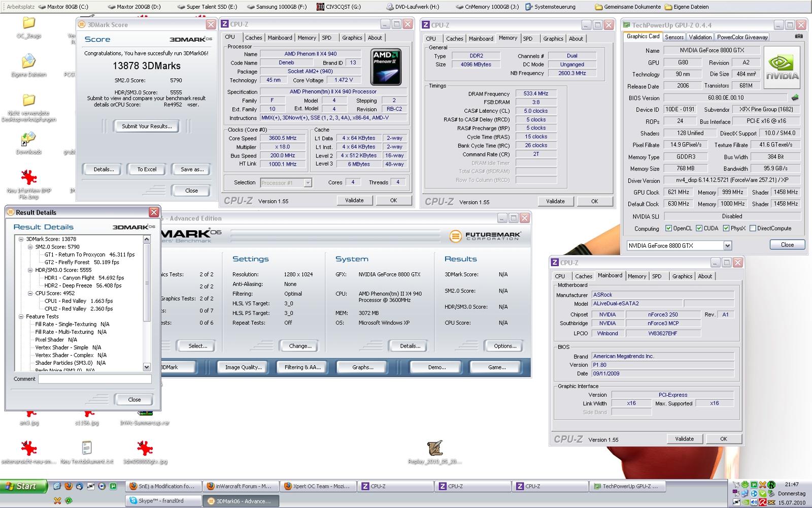Select GT1 - Return To Proxycon result

(x=90, y=255)
